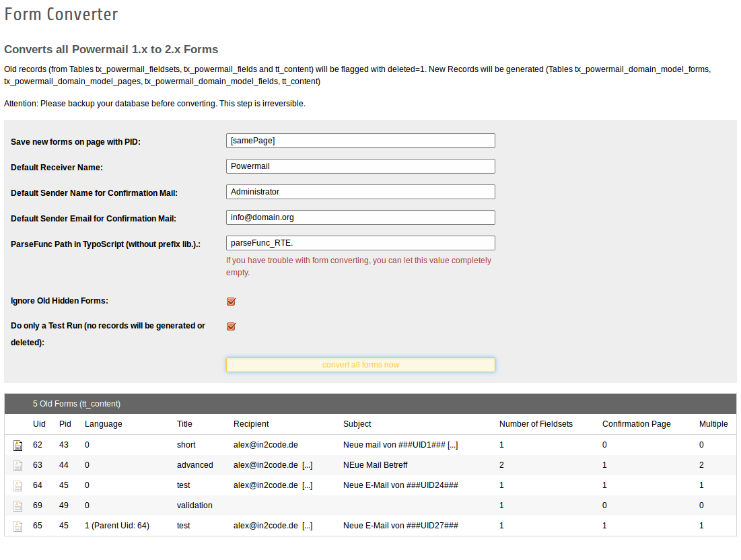Image resolution: width=741 pixels, height=560 pixels.
Task: Click subject 'NEue Mail Betreff'
Action: click(x=376, y=465)
